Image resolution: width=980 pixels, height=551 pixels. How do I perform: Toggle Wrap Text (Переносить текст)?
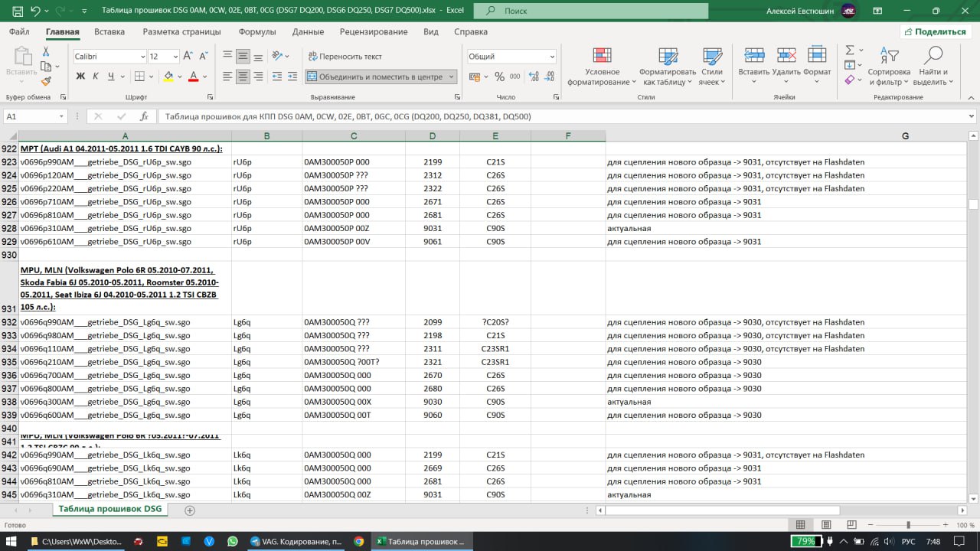345,57
